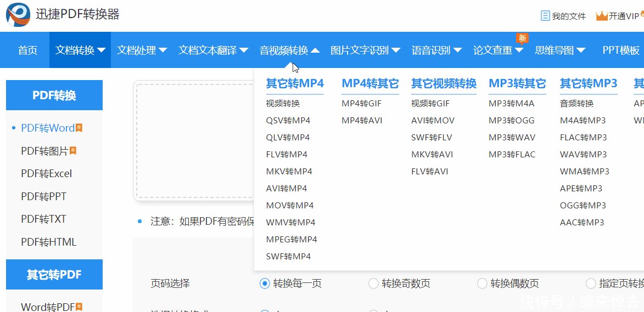The width and height of the screenshot is (644, 312).
Task: Choose OGG转MP3 from the menu
Action: click(583, 206)
